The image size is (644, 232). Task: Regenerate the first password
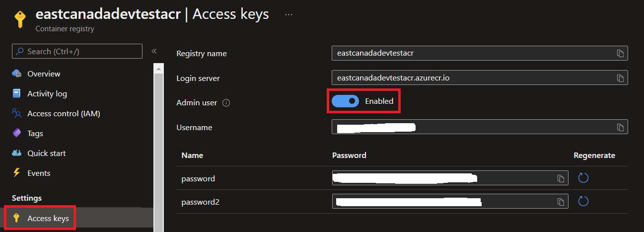[x=583, y=178]
